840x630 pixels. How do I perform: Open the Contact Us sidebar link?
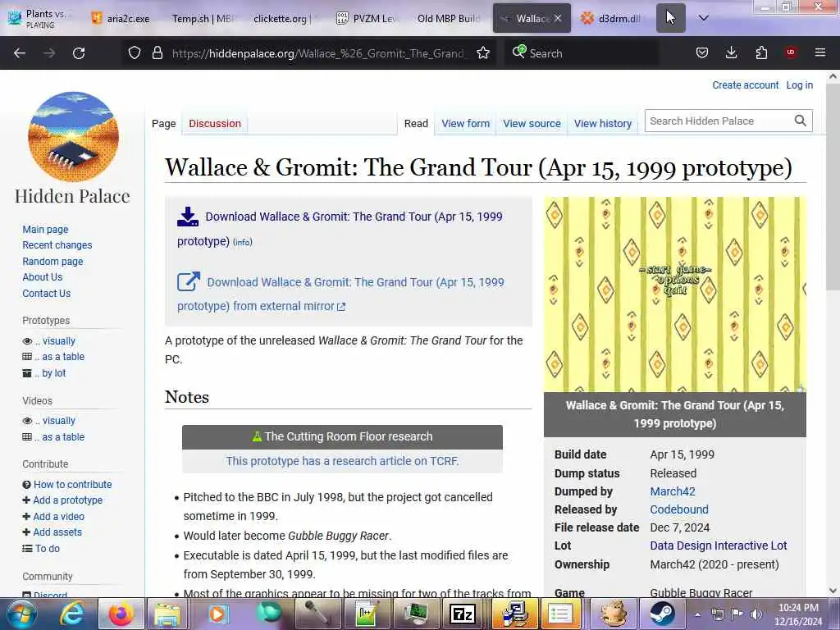47,293
